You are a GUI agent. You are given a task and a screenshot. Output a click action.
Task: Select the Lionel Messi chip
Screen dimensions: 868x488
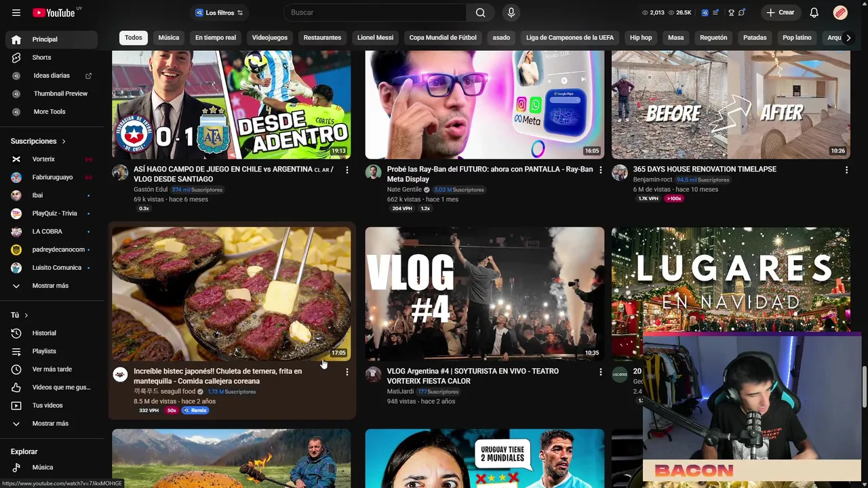[x=375, y=37]
